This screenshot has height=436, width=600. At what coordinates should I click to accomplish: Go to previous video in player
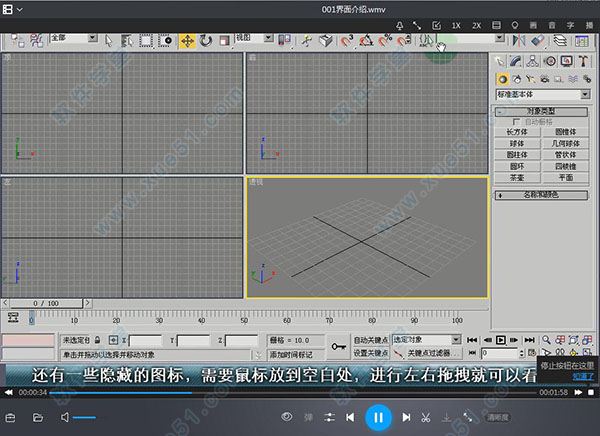pos(350,417)
